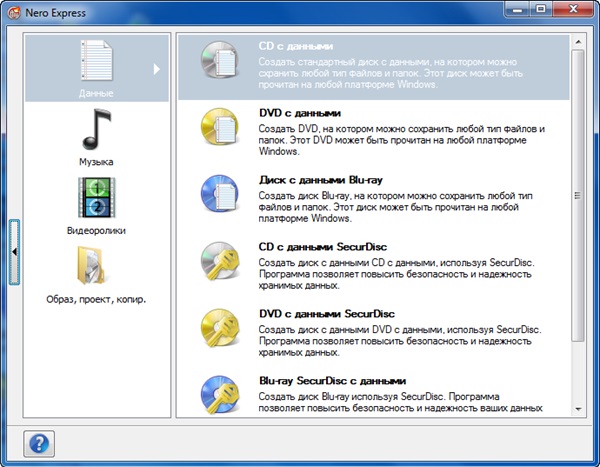Viewport: 600px width, 467px height.
Task: Close the Nero Express window
Action: [x=572, y=9]
